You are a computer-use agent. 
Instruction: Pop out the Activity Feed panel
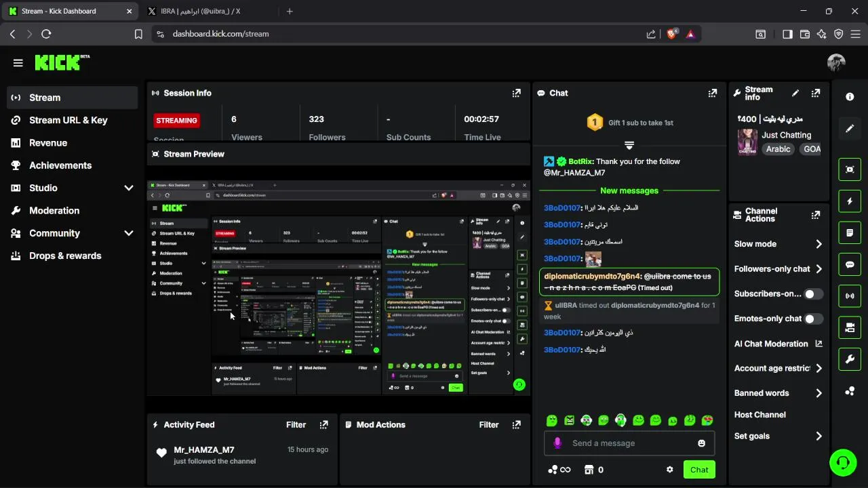324,425
